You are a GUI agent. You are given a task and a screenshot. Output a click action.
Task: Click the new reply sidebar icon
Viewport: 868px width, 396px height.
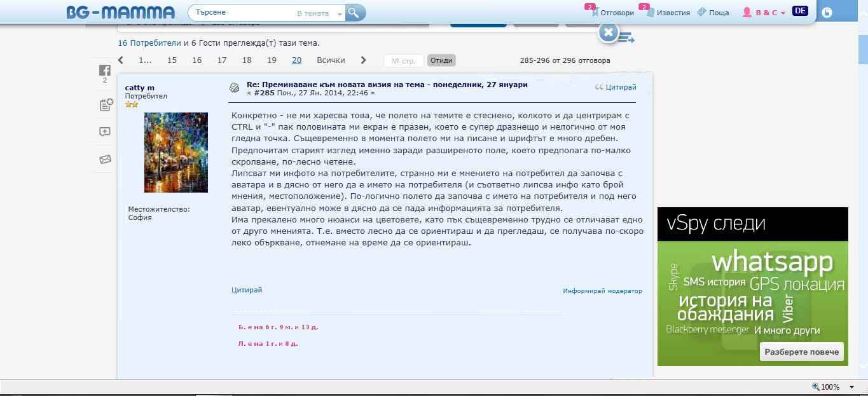[x=105, y=132]
